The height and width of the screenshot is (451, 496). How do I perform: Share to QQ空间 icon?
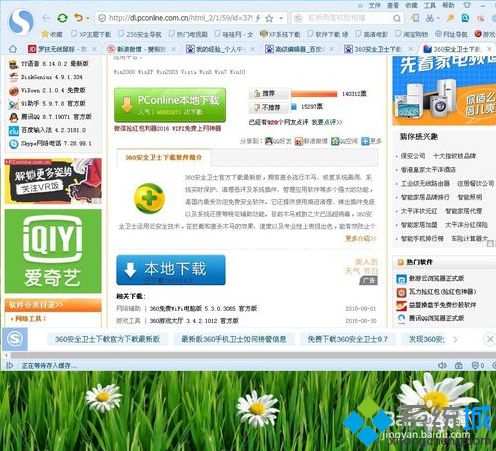(335, 141)
